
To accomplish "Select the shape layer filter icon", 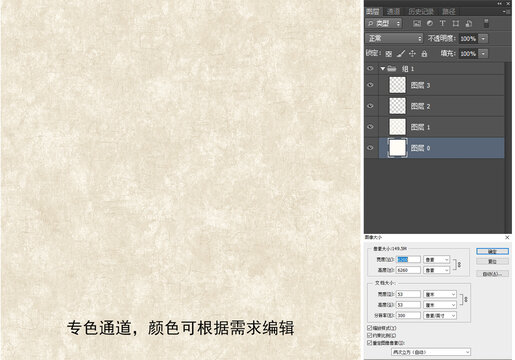I will click(x=456, y=23).
